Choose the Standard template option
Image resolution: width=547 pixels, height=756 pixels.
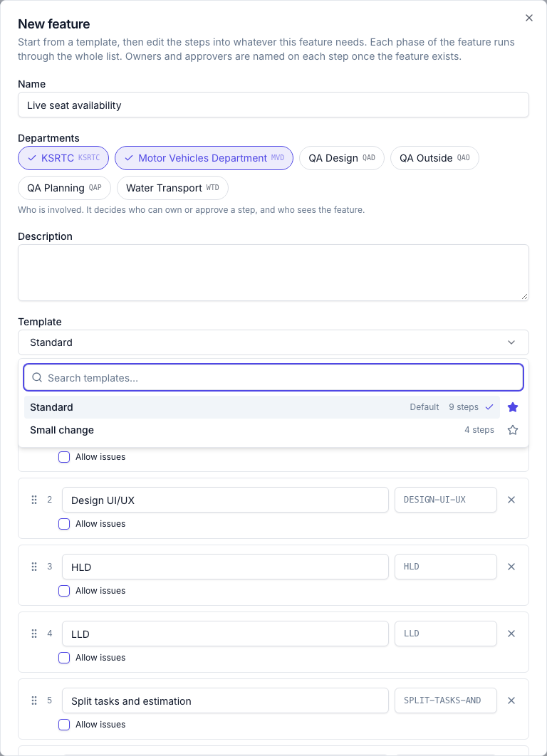(x=262, y=407)
